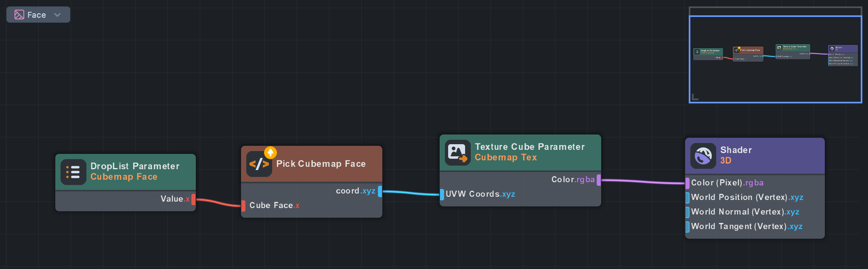Click the World Position (Vertex).xyz input port

tap(688, 198)
